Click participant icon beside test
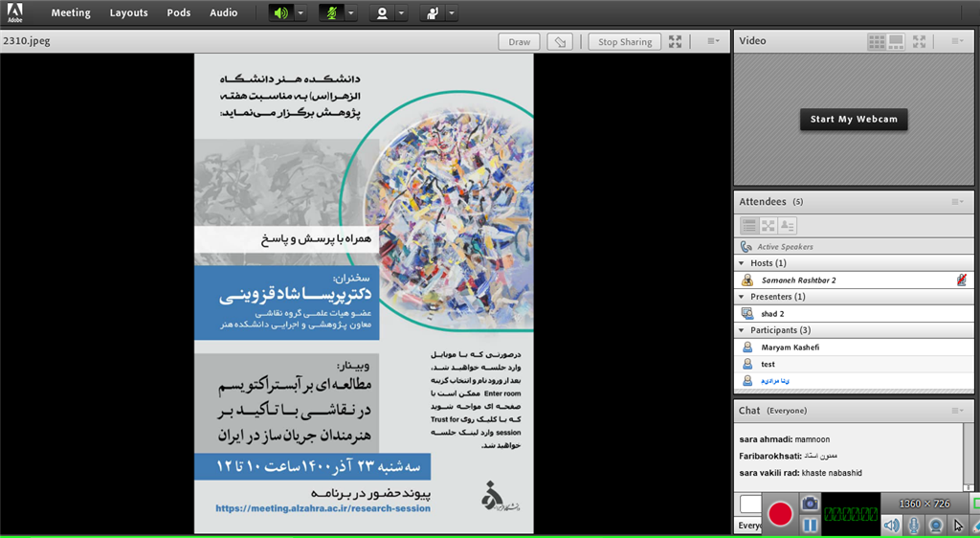Image resolution: width=980 pixels, height=538 pixels. (x=746, y=365)
